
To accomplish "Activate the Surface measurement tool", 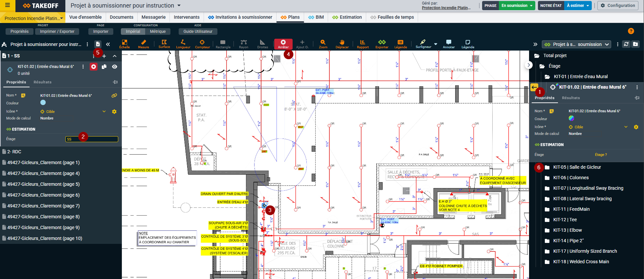I will 164,44.
